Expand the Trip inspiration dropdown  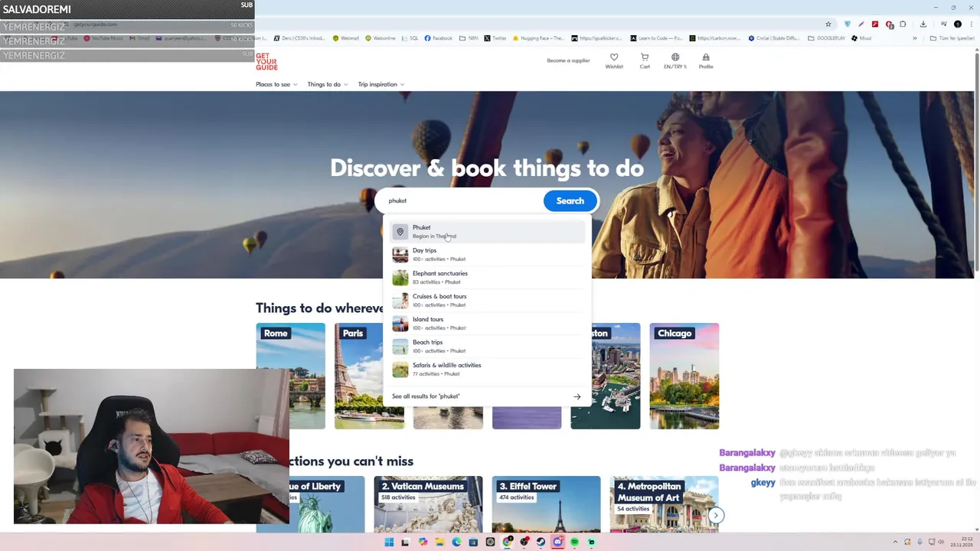[x=381, y=84]
